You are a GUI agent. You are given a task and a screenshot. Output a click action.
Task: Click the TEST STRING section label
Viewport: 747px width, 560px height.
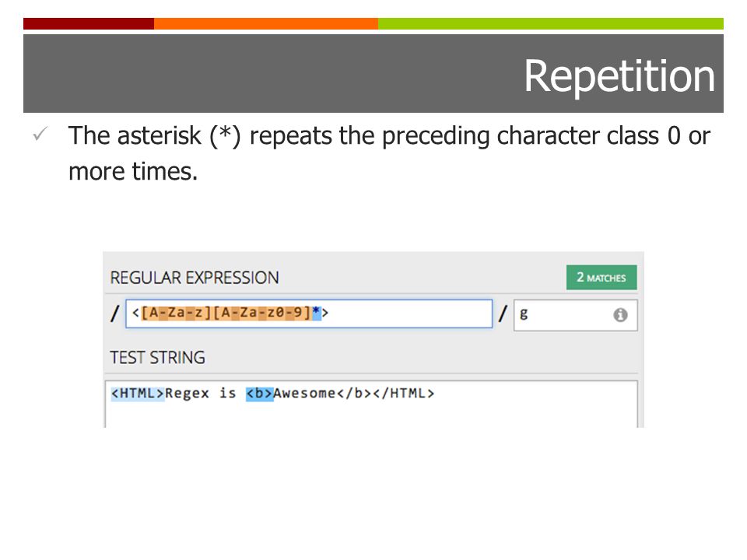click(158, 357)
